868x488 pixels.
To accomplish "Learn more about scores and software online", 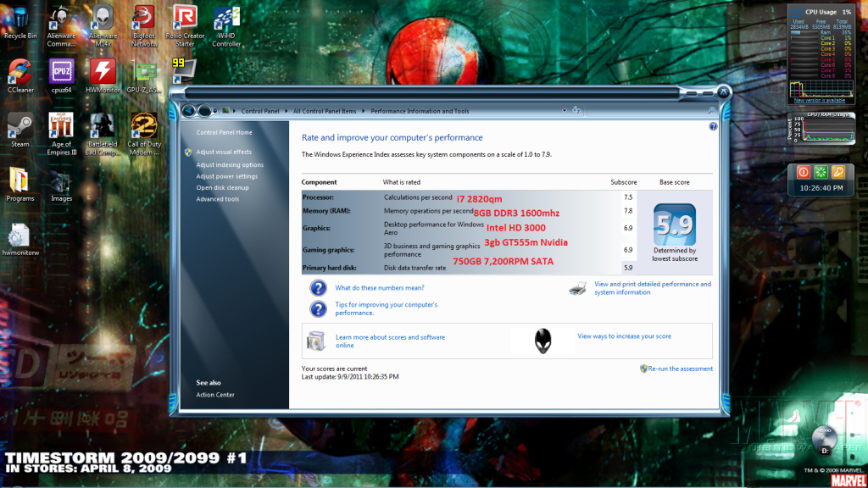I will [x=390, y=341].
